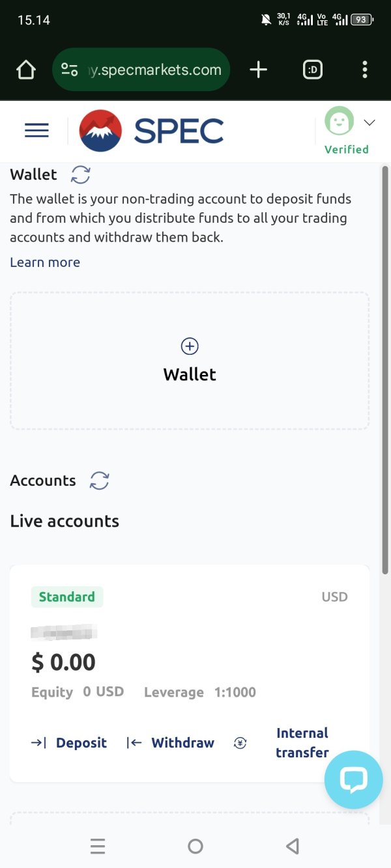Open a new browser tab

tap(259, 70)
